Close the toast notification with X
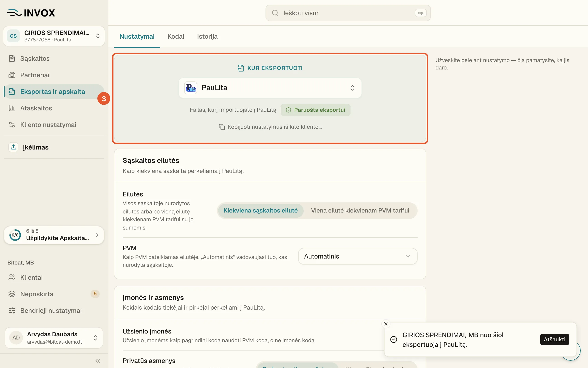Viewport: 588px width, 368px height. pos(386,324)
